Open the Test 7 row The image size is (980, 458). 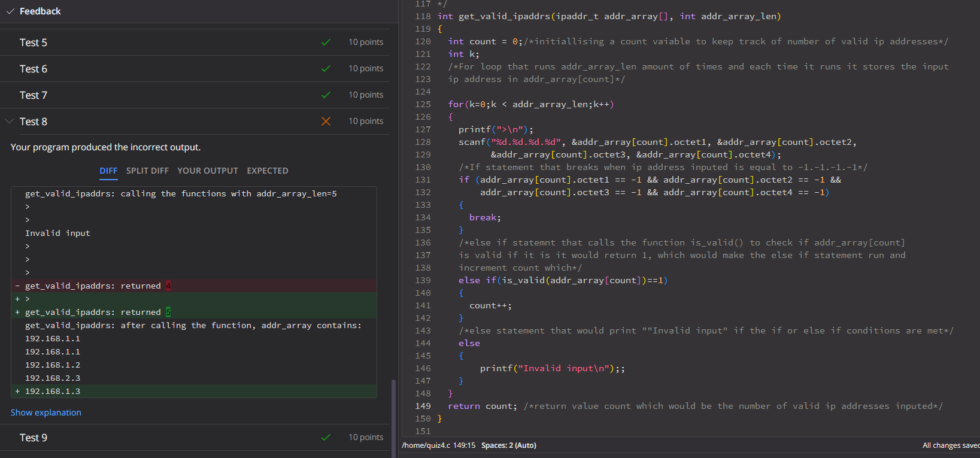point(195,95)
